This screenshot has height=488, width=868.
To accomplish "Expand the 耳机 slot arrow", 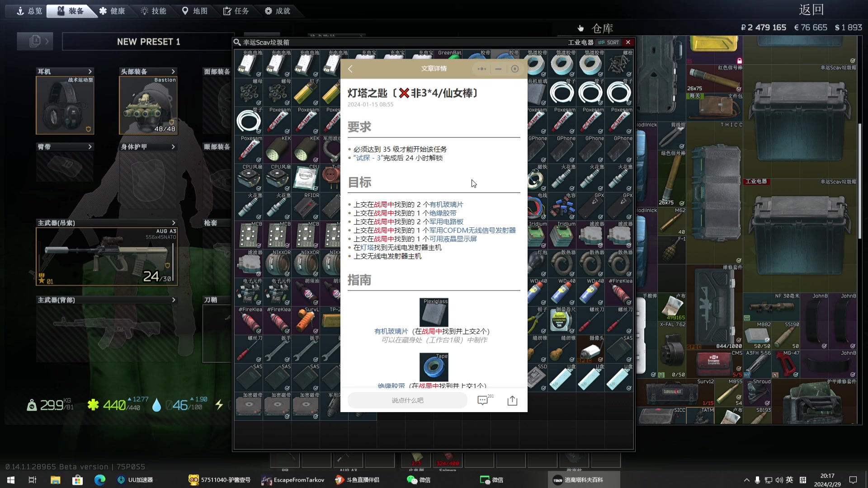I will pyautogui.click(x=90, y=71).
